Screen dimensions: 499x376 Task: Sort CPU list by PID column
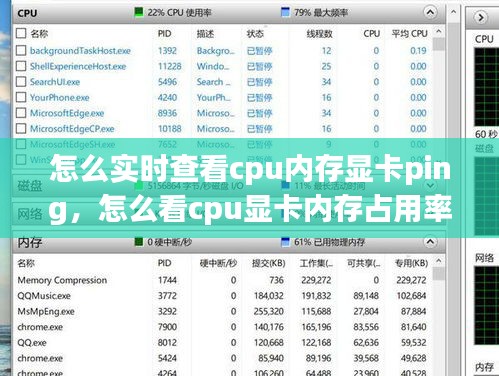164,34
